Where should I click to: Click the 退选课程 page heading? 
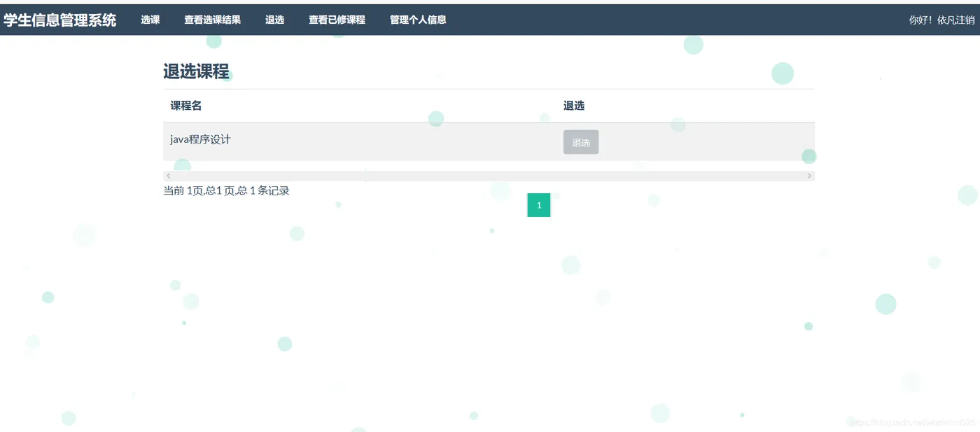pos(196,71)
